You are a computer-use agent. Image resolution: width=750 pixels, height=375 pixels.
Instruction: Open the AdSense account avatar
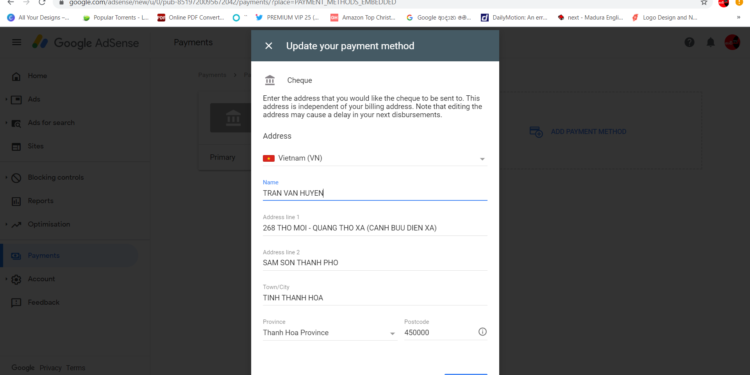point(732,42)
